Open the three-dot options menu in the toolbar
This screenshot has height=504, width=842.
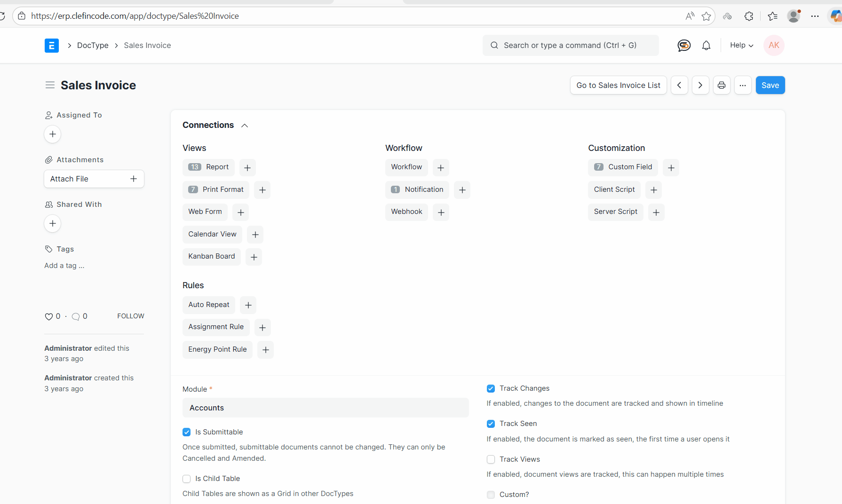tap(743, 85)
